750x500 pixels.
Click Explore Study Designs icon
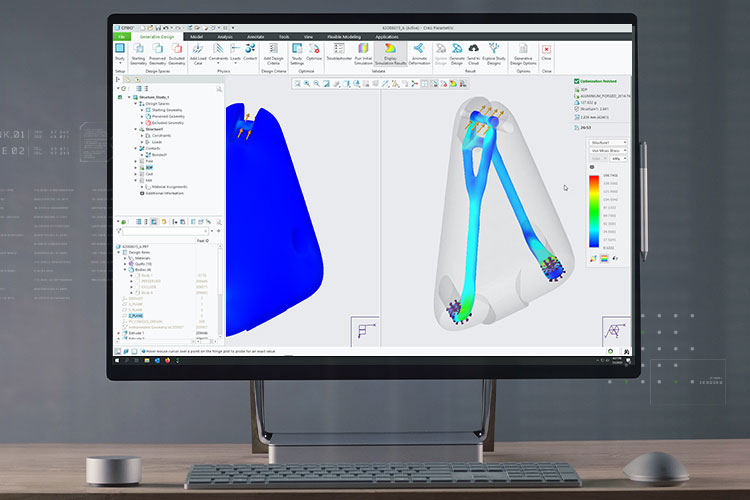coord(495,49)
